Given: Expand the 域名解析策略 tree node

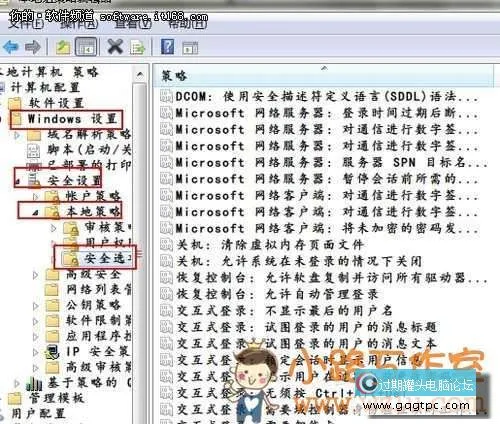Looking at the screenshot, I should click(x=17, y=135).
